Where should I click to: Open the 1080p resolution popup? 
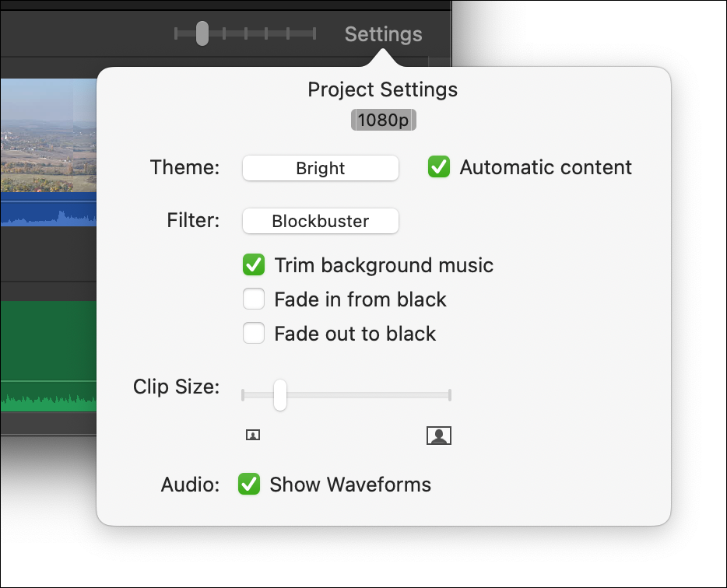[x=384, y=120]
